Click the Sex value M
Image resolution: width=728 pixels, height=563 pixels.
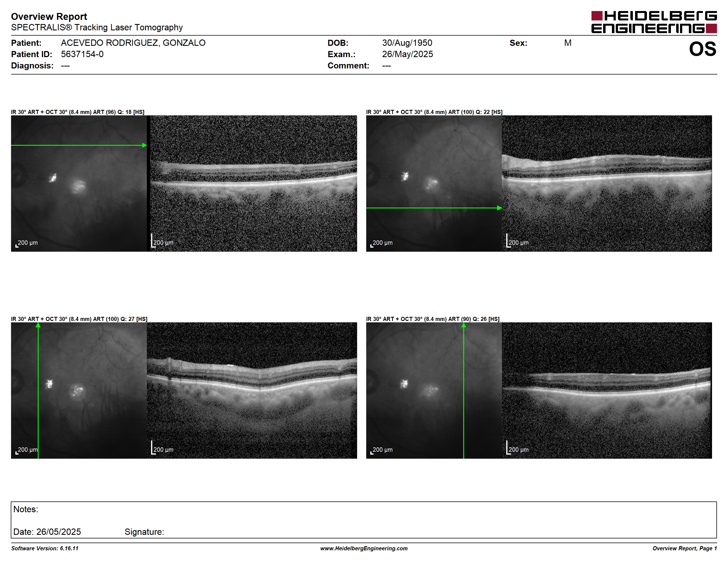568,43
